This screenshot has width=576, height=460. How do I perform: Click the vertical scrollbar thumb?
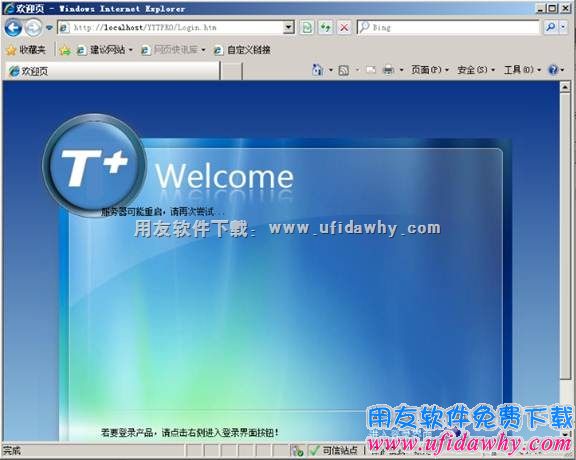click(565, 236)
